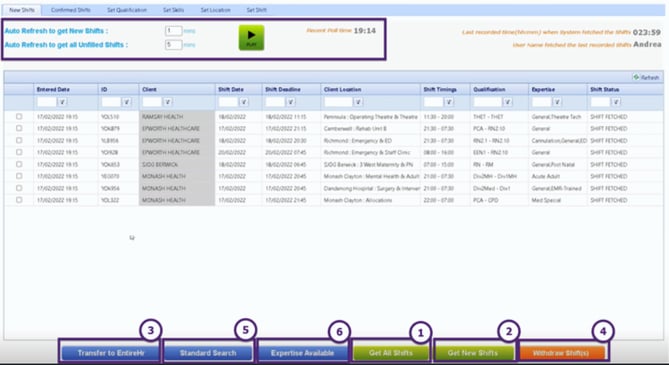Click the Standard Search button
Screen dimensions: 669x365
pos(208,353)
